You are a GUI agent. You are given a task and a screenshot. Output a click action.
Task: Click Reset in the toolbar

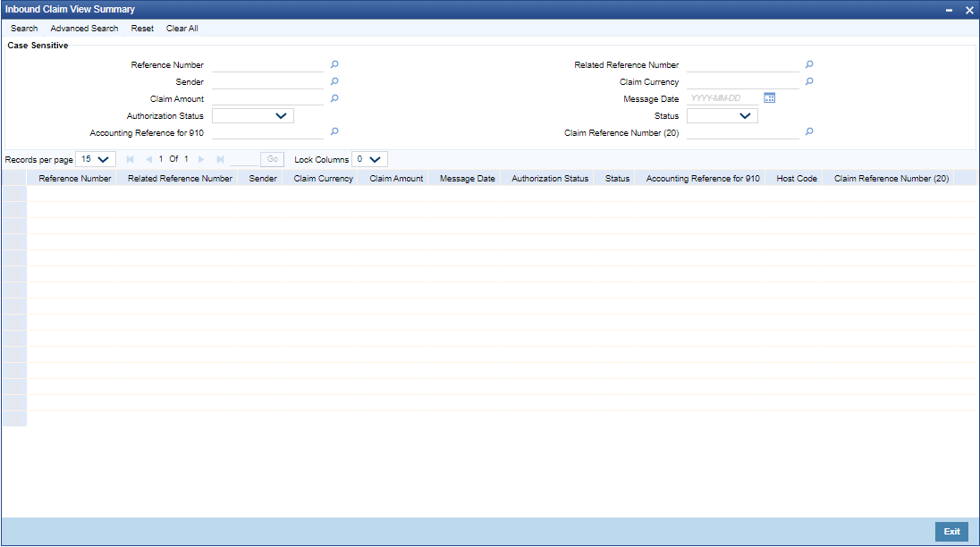point(142,28)
